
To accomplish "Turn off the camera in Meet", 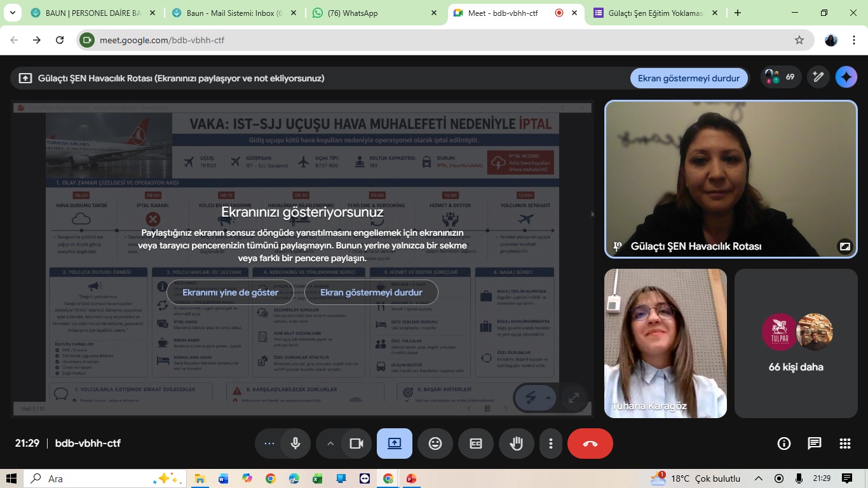I will click(356, 444).
